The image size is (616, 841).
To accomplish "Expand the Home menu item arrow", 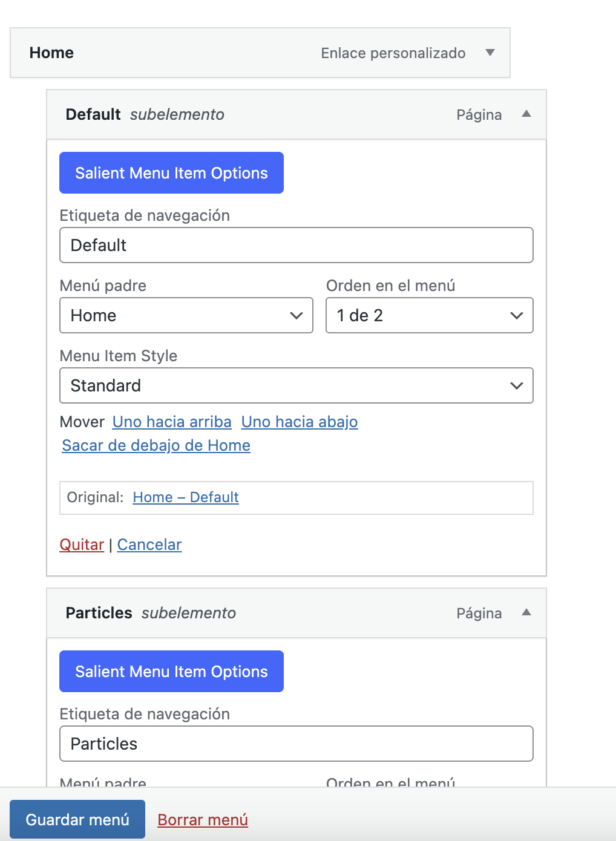I will (x=490, y=53).
